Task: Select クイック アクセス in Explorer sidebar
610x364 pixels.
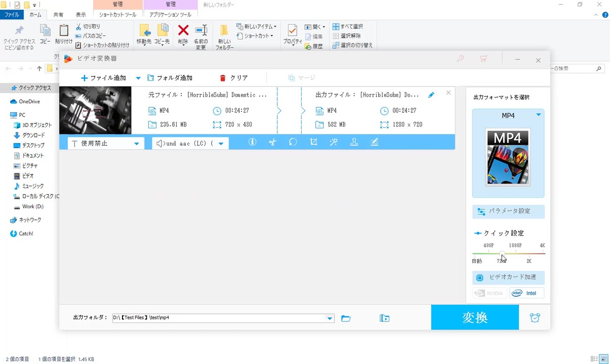Action: (x=30, y=88)
